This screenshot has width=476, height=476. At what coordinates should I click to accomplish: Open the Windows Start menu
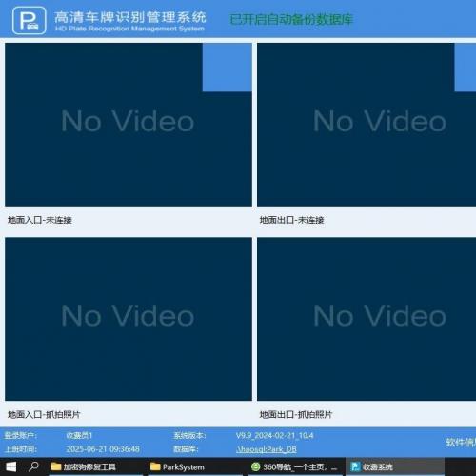click(x=11, y=466)
